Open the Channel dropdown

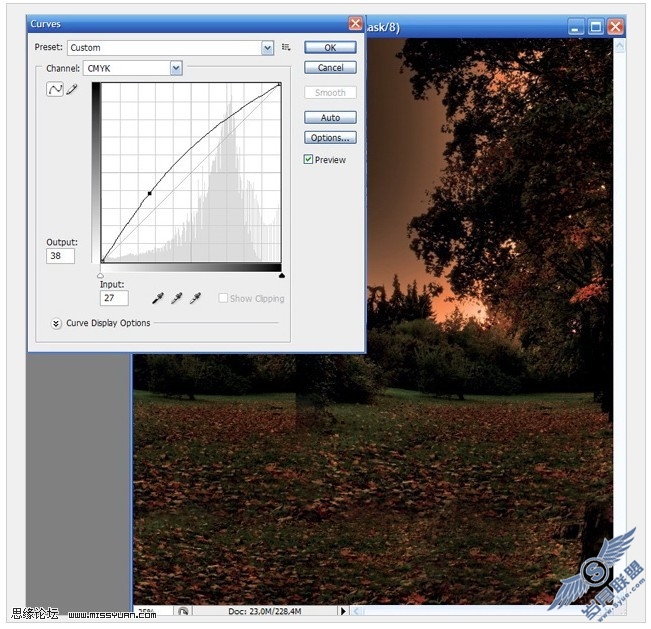click(176, 68)
